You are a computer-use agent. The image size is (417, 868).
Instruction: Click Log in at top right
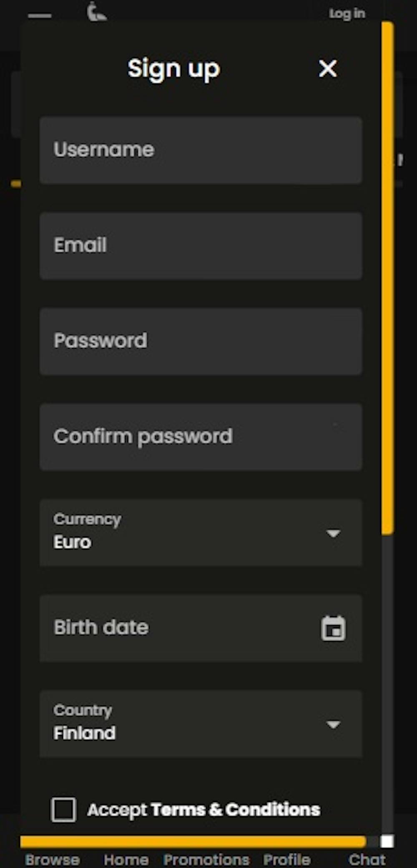pyautogui.click(x=347, y=14)
